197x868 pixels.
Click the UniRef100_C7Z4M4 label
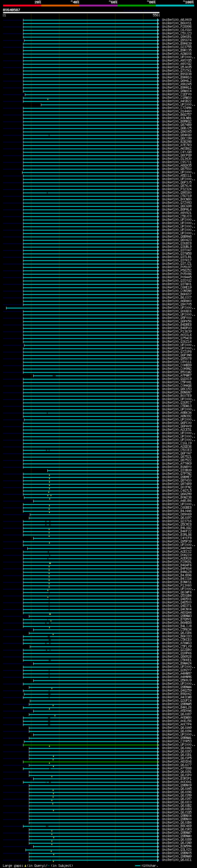point(177,108)
